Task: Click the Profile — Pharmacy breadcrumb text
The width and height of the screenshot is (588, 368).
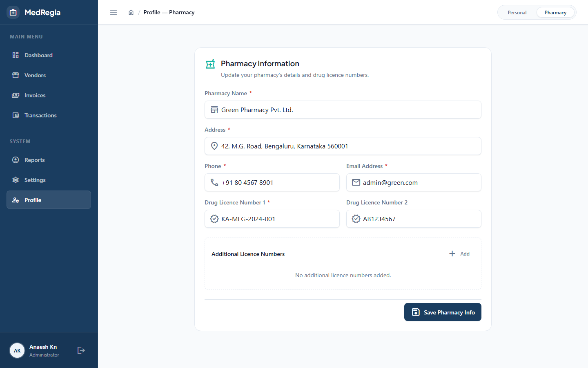Action: point(169,12)
